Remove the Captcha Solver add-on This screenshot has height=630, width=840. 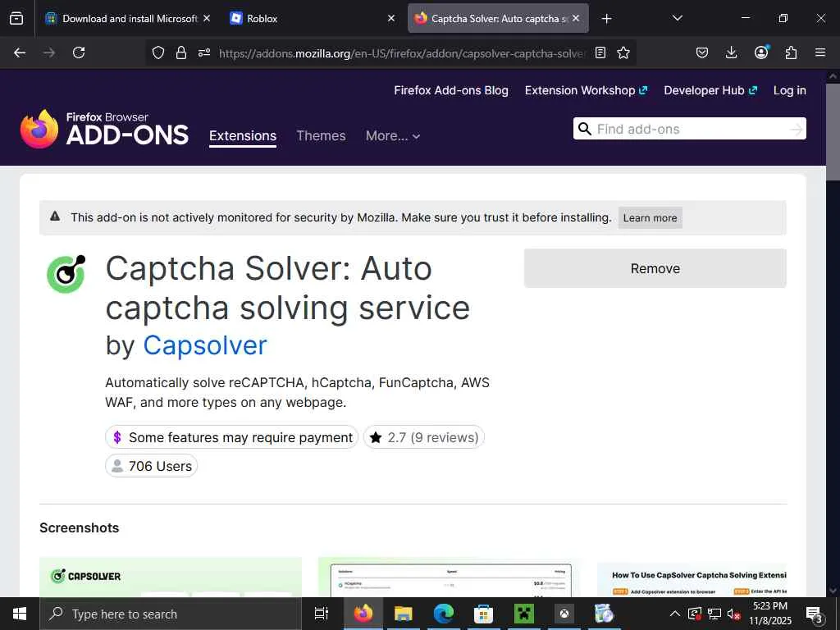[655, 268]
